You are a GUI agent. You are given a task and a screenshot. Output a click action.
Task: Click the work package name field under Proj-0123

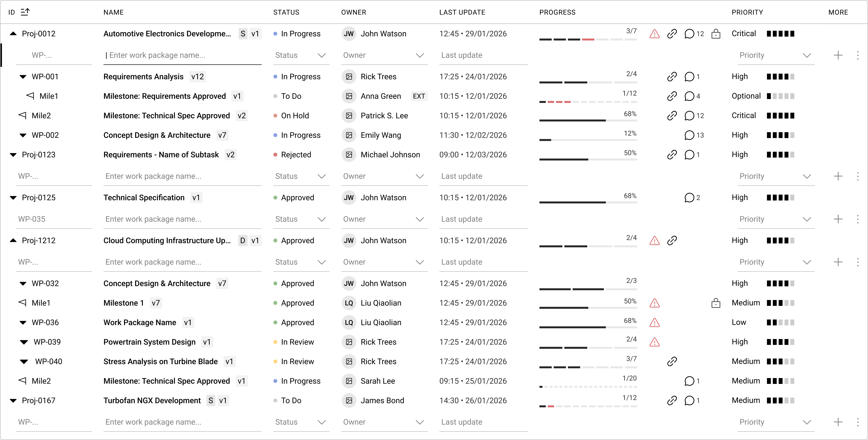pos(182,176)
